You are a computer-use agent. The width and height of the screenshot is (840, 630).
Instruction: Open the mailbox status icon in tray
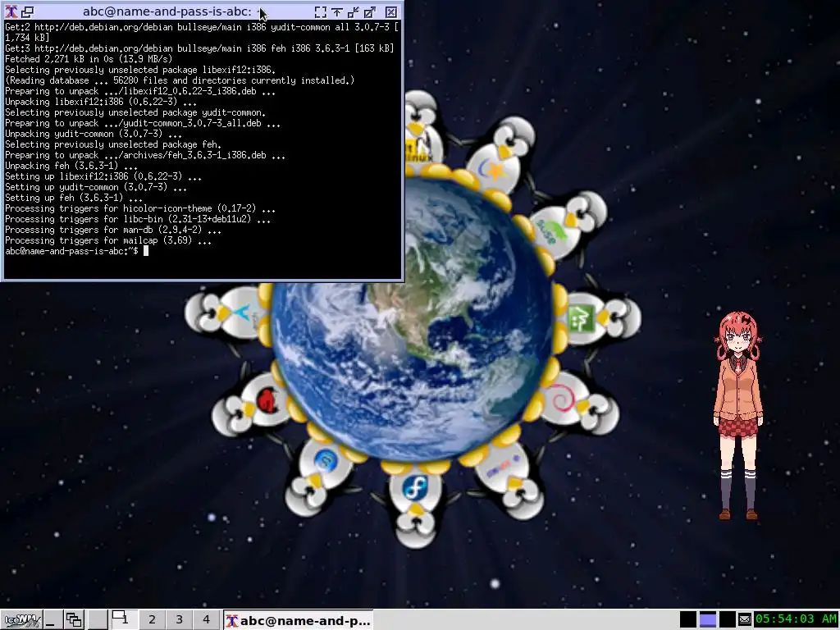(x=745, y=620)
